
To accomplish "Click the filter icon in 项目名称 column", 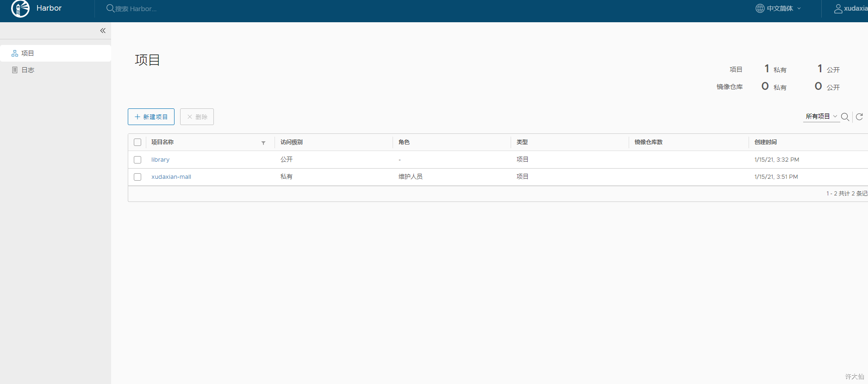I will coord(263,143).
